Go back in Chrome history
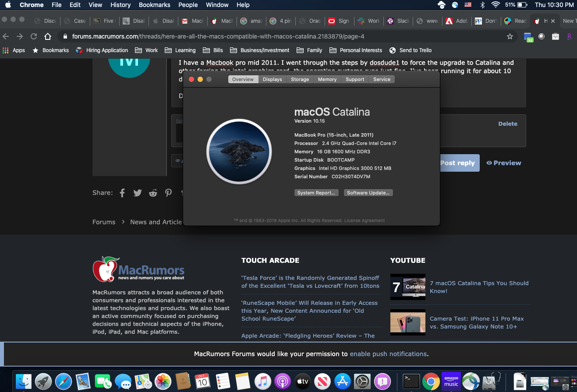Screen dimensions: 577x392 coord(6,36)
